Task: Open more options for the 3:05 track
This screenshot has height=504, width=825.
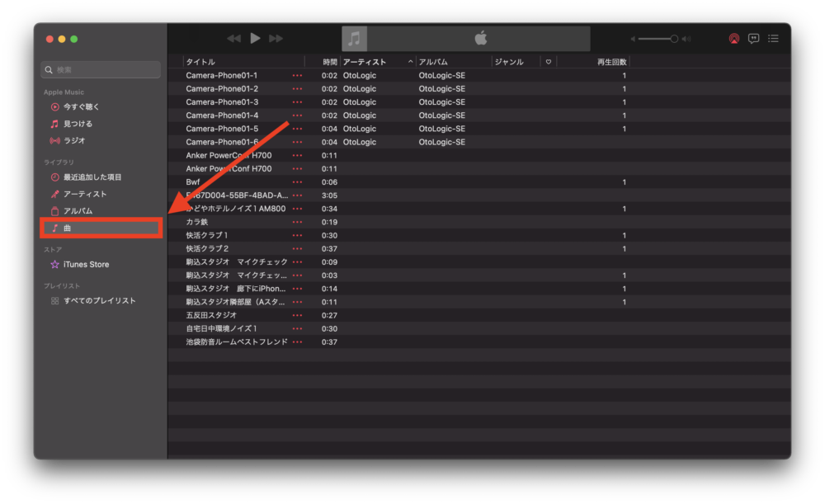Action: tap(297, 195)
